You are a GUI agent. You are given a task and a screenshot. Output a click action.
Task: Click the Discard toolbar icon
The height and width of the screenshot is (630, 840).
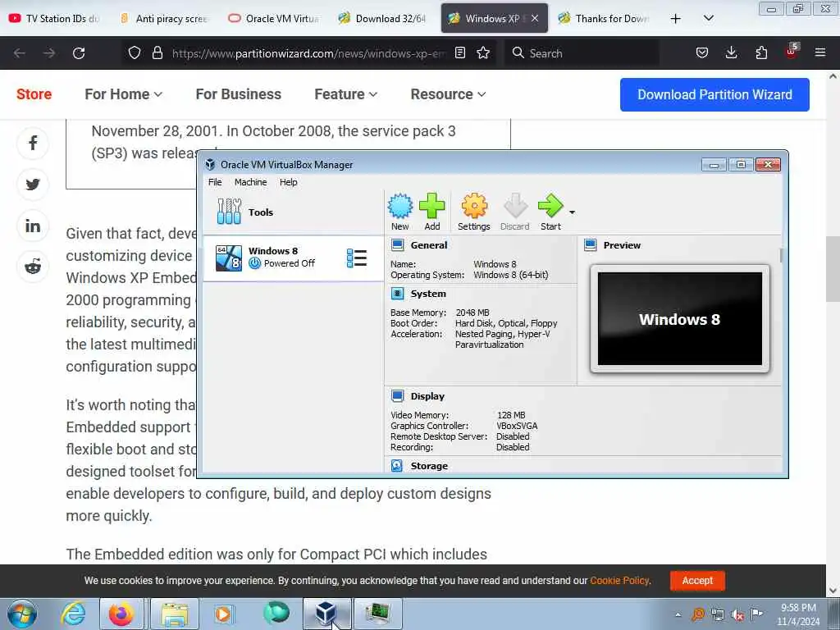coord(515,212)
